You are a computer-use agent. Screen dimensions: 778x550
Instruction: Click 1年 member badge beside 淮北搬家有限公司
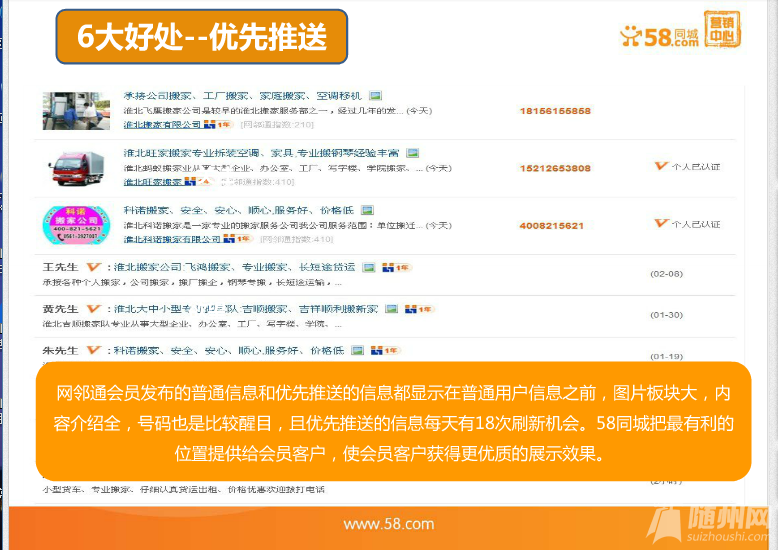click(x=218, y=125)
